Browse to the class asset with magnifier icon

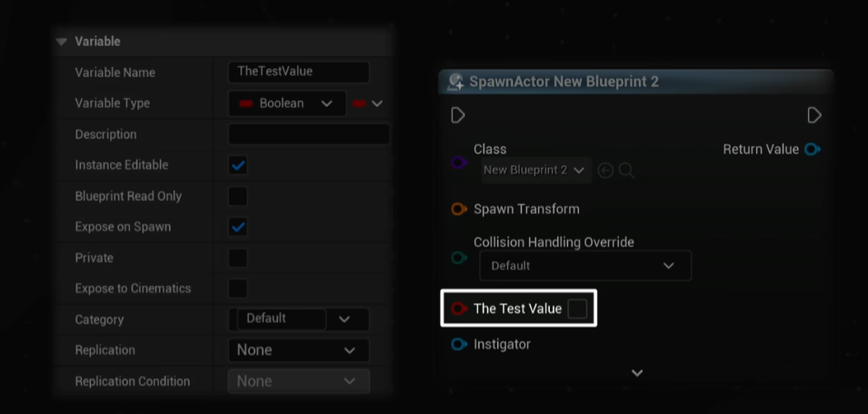626,170
